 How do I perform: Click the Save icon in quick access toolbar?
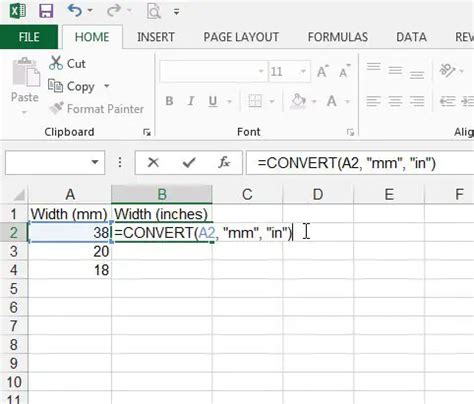[46, 11]
